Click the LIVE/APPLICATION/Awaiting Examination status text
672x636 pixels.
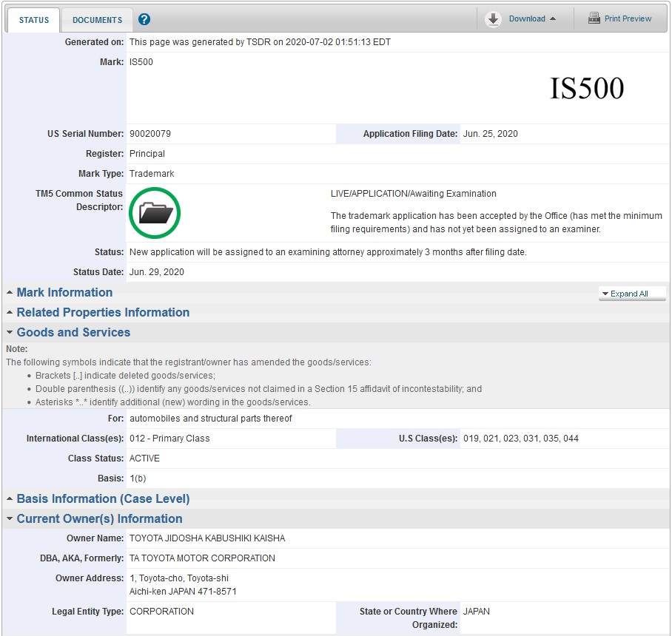click(x=413, y=194)
